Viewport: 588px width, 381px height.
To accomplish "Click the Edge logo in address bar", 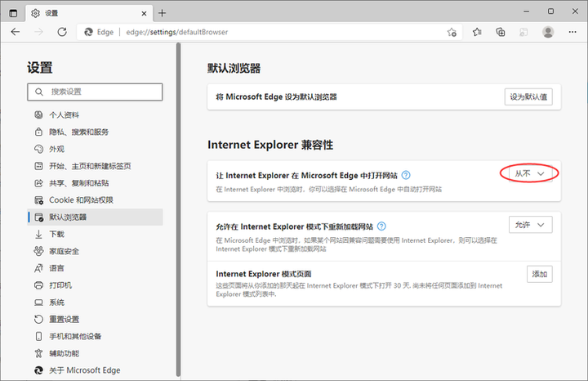I will (88, 32).
